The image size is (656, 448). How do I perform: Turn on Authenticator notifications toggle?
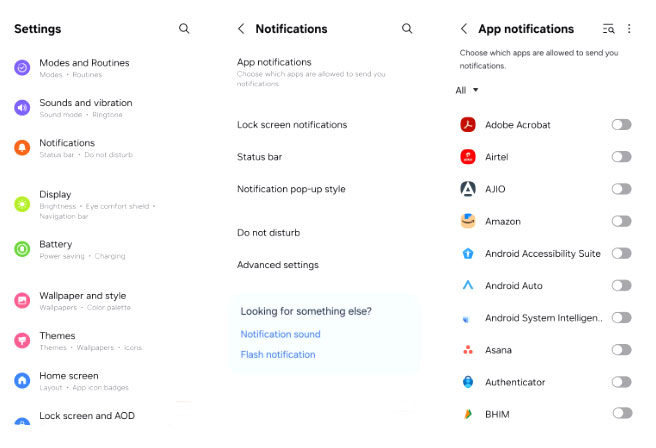(x=621, y=382)
